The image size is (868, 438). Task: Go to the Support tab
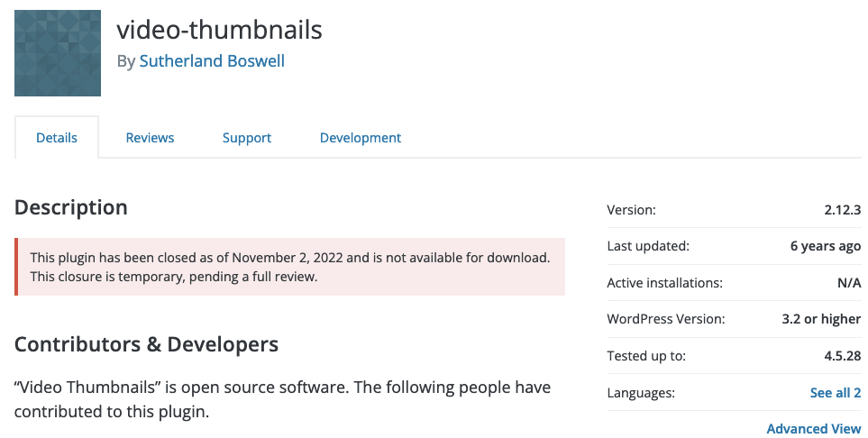[247, 137]
